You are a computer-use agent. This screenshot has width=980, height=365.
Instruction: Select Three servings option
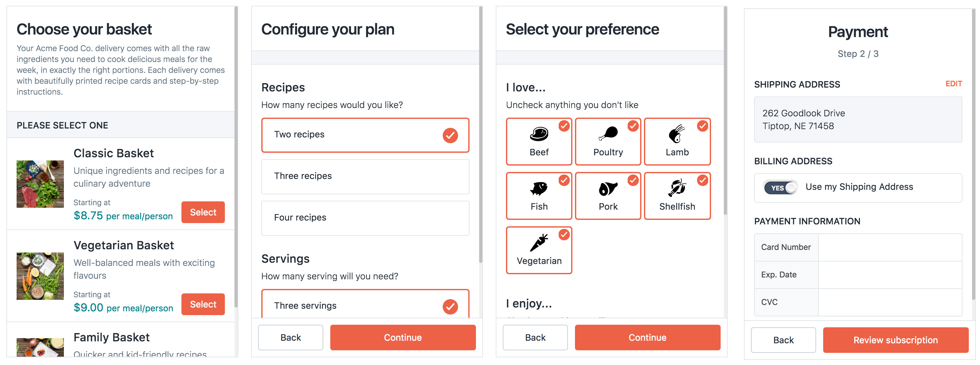[366, 305]
